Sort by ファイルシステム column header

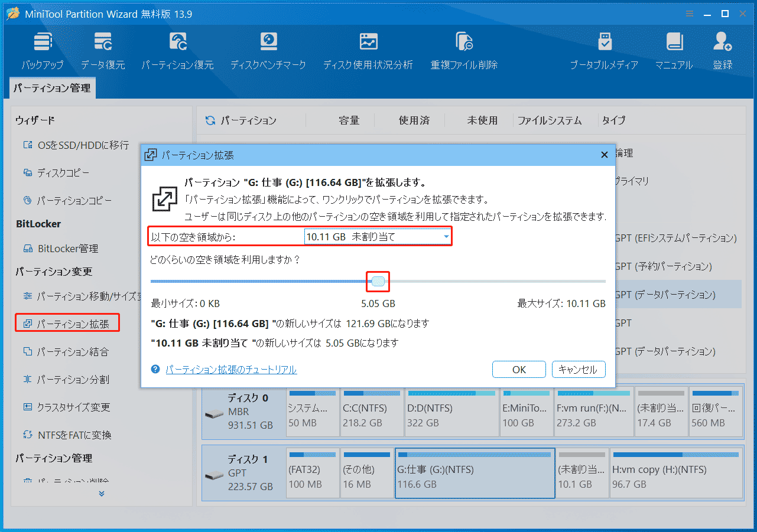coord(550,120)
